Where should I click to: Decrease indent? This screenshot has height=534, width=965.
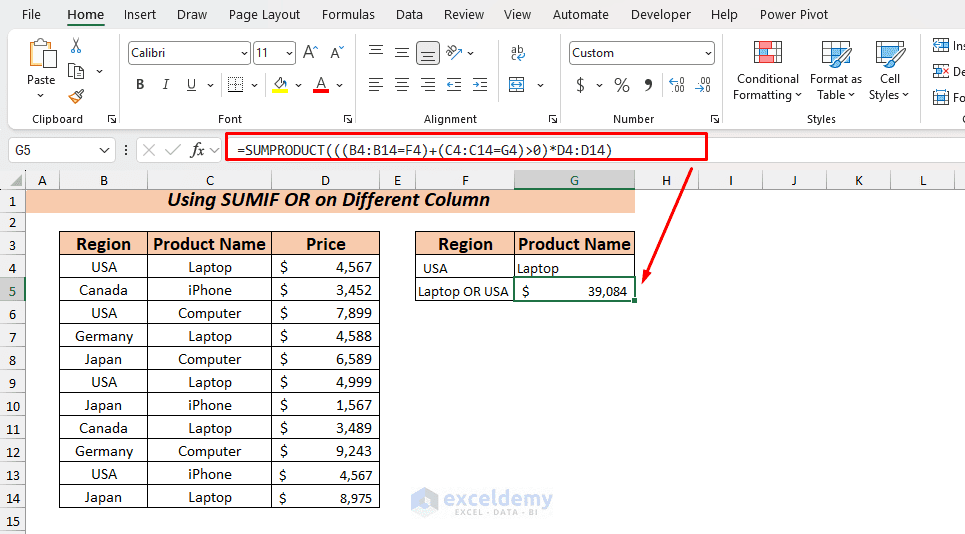pos(454,85)
